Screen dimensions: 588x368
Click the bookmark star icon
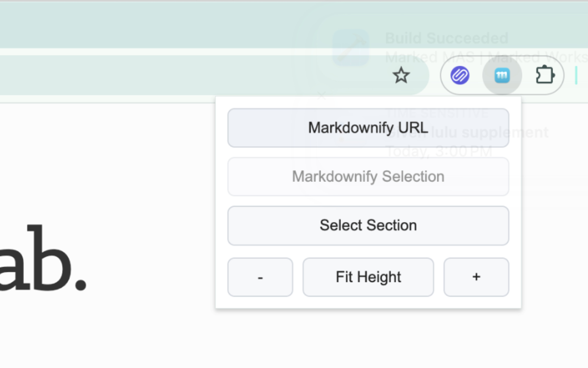401,75
